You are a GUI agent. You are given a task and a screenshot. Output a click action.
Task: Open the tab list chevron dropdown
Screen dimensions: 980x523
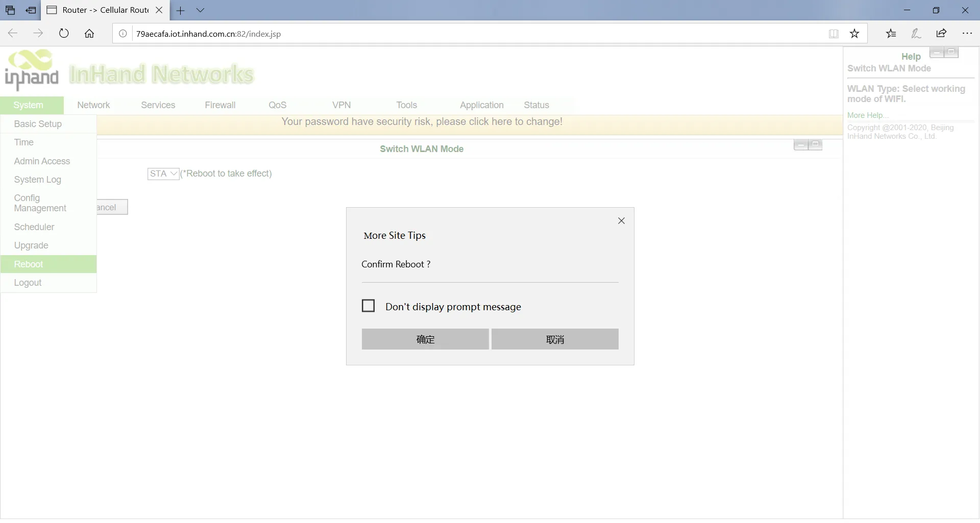pos(201,10)
